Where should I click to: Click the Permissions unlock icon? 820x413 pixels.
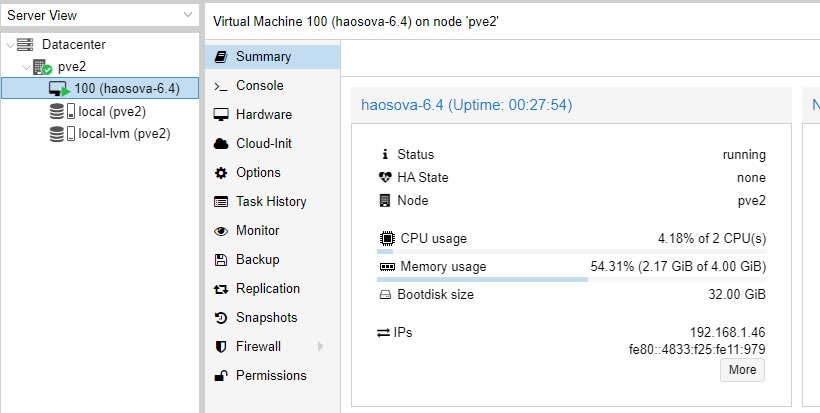pyautogui.click(x=221, y=376)
